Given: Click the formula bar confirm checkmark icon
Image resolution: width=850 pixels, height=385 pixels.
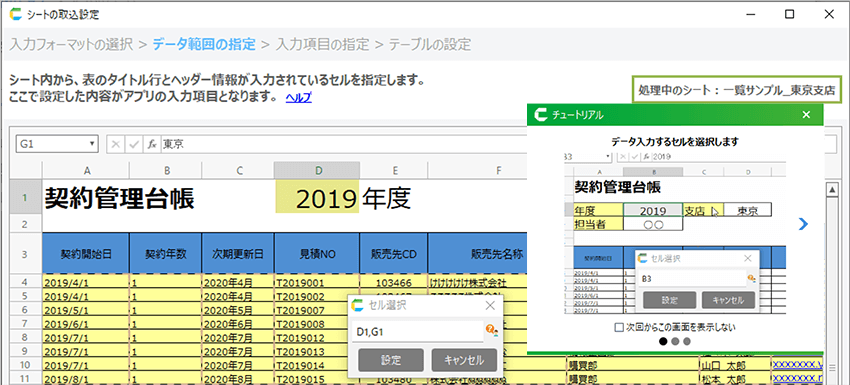Looking at the screenshot, I should (133, 144).
